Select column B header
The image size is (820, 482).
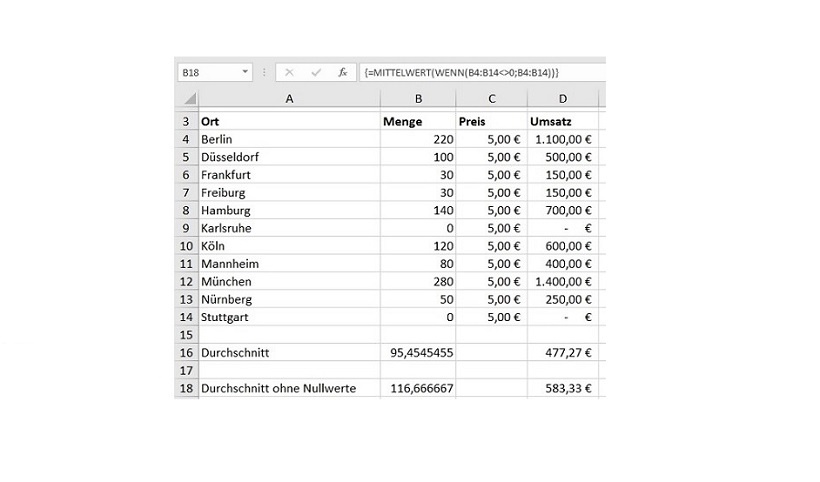pos(418,99)
